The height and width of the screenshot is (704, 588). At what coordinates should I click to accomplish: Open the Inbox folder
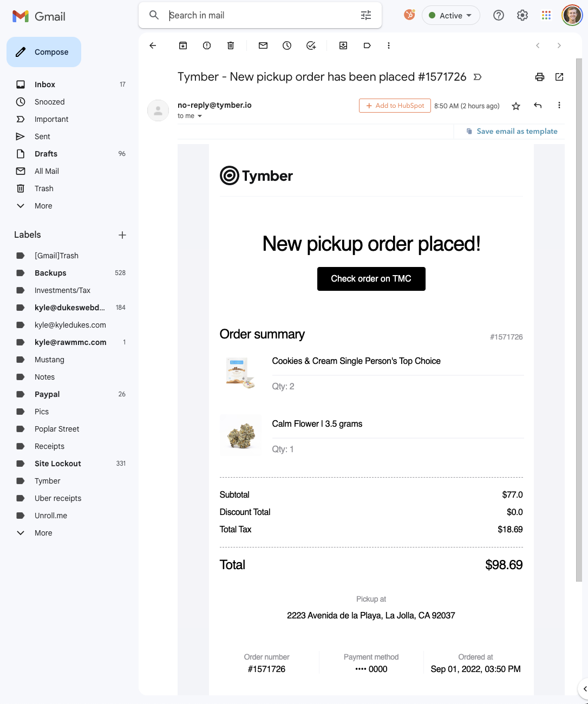pyautogui.click(x=44, y=84)
